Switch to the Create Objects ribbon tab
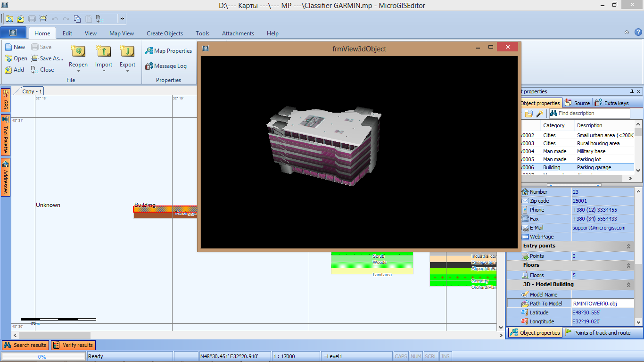644x362 pixels. 165,33
